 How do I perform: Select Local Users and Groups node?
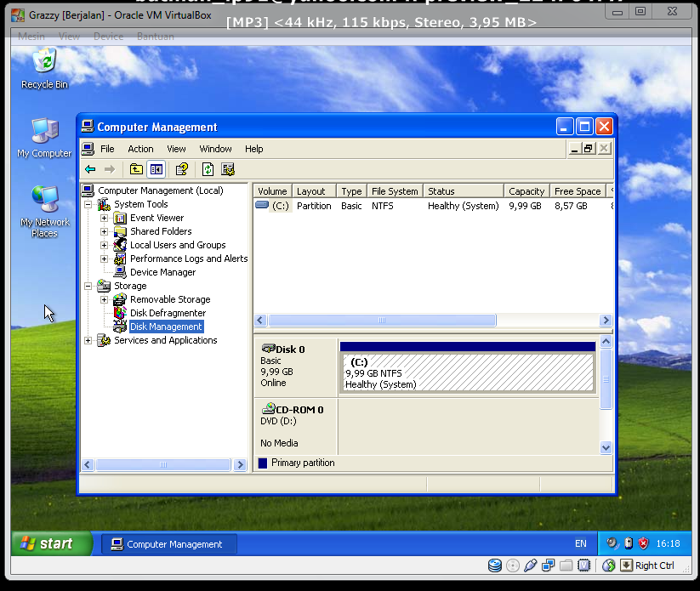pyautogui.click(x=178, y=245)
